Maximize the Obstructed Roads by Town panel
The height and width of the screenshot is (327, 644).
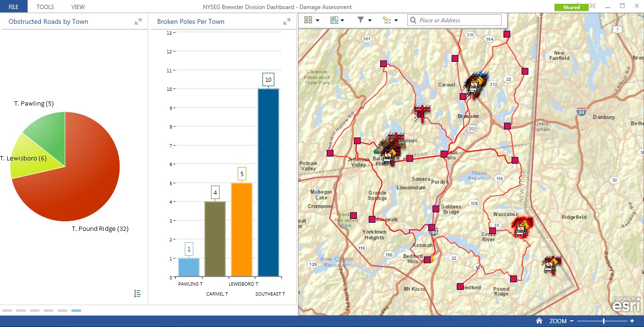138,21
